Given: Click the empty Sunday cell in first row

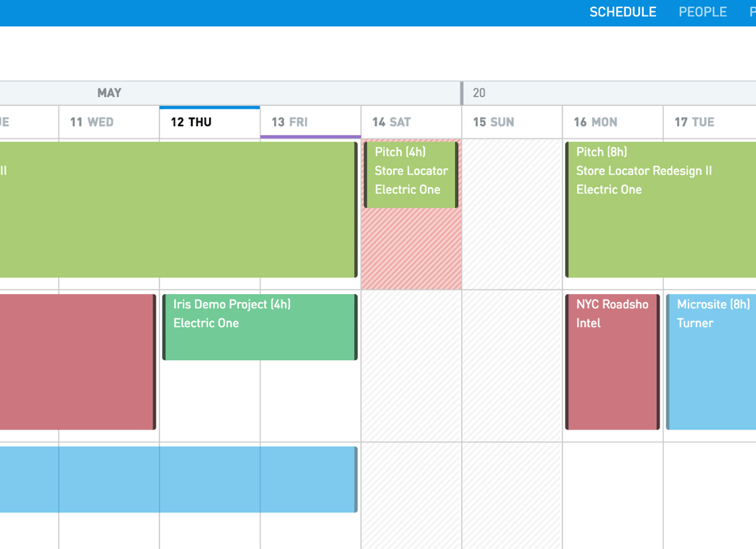Looking at the screenshot, I should click(512, 214).
